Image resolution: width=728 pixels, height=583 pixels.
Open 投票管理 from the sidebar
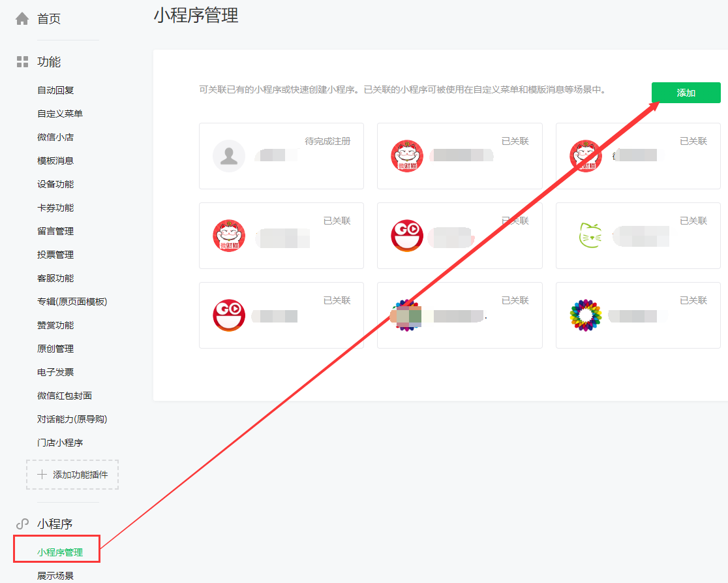(x=55, y=255)
